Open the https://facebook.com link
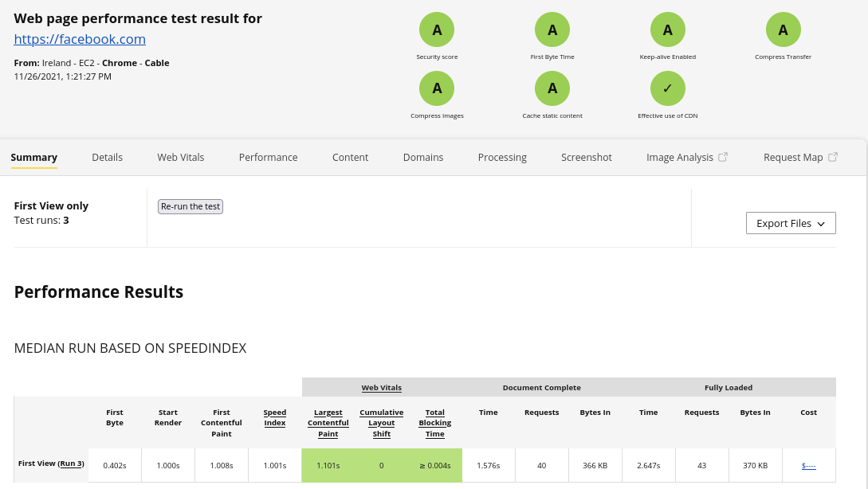868x489 pixels. coord(80,39)
